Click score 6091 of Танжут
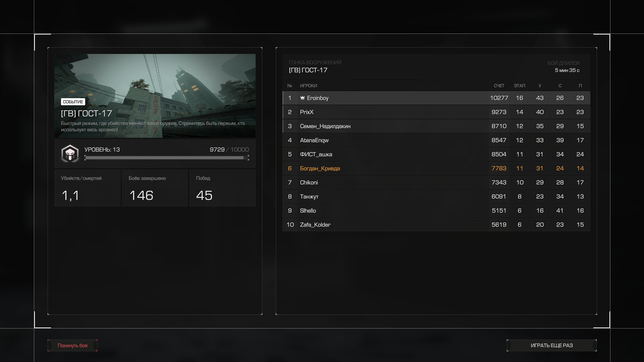Viewport: 644px width, 362px height. point(499,196)
